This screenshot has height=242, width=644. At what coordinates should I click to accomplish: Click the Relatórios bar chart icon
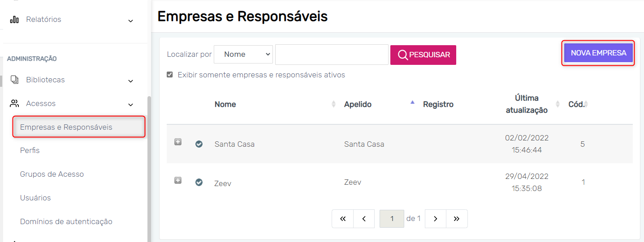[14, 20]
